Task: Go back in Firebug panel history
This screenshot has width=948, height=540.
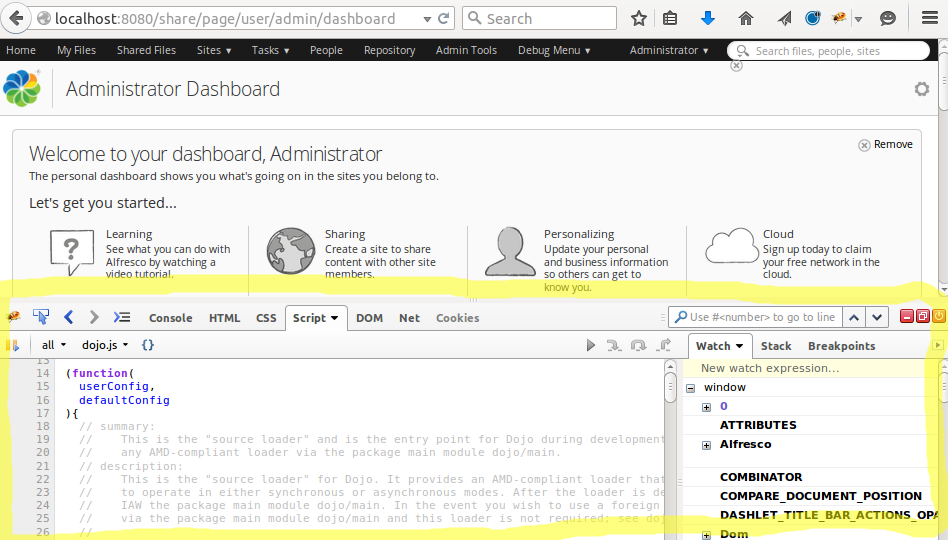Action: pyautogui.click(x=68, y=317)
